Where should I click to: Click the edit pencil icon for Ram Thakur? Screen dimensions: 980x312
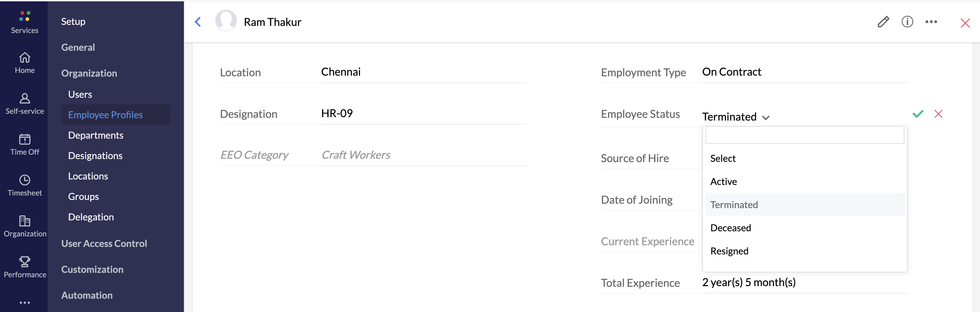pos(883,22)
